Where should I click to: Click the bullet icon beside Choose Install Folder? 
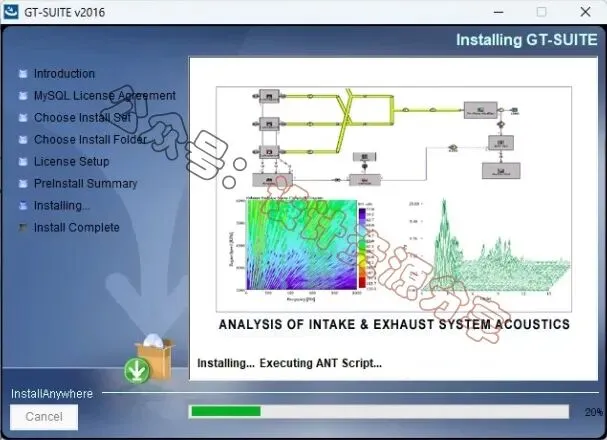click(x=23, y=140)
